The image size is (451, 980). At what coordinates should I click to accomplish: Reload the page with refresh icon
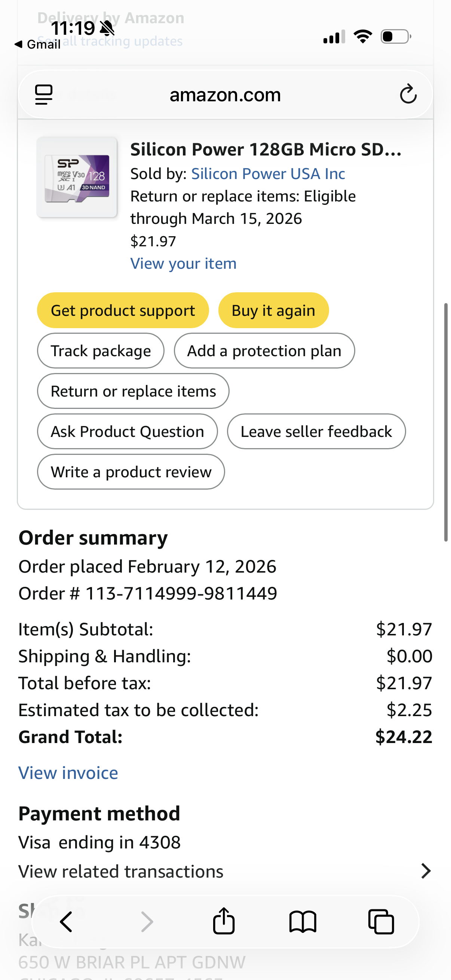(408, 94)
